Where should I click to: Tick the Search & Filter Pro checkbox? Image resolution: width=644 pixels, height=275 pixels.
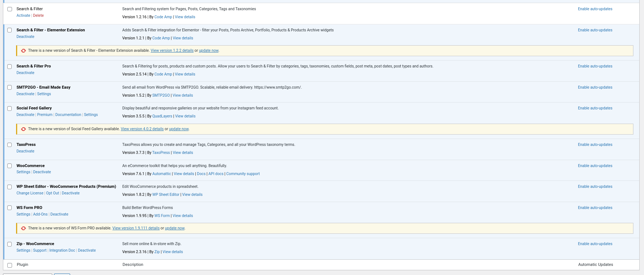(10, 66)
